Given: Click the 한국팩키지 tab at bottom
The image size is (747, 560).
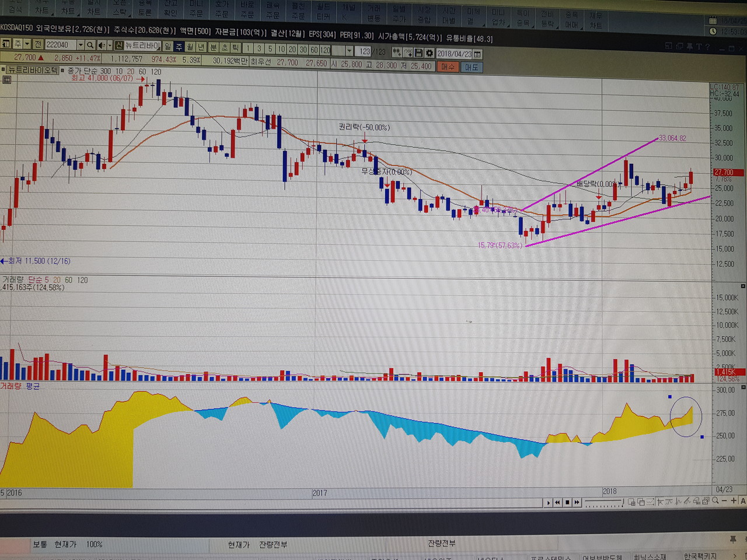Looking at the screenshot, I should click(x=700, y=556).
